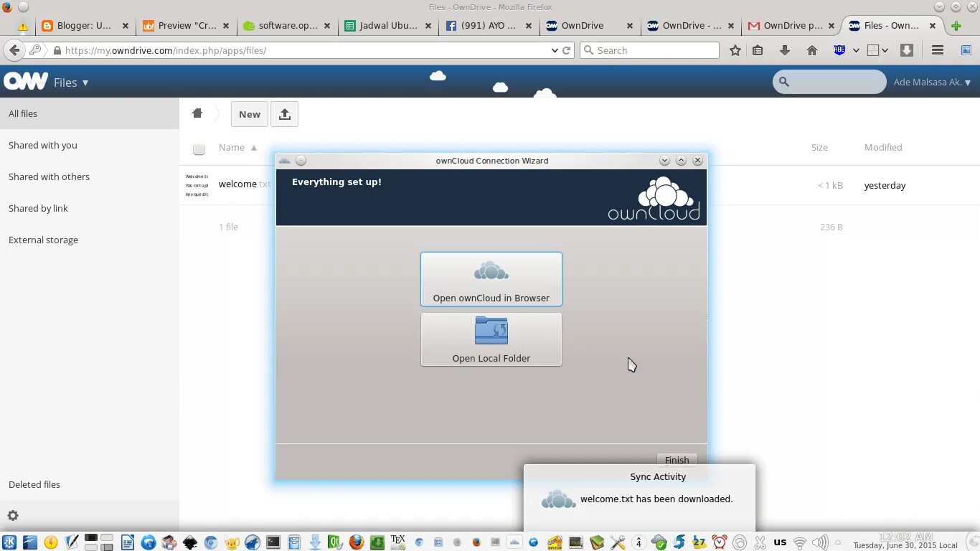Click the Firefox URL address bar
The image size is (980, 551).
point(301,50)
